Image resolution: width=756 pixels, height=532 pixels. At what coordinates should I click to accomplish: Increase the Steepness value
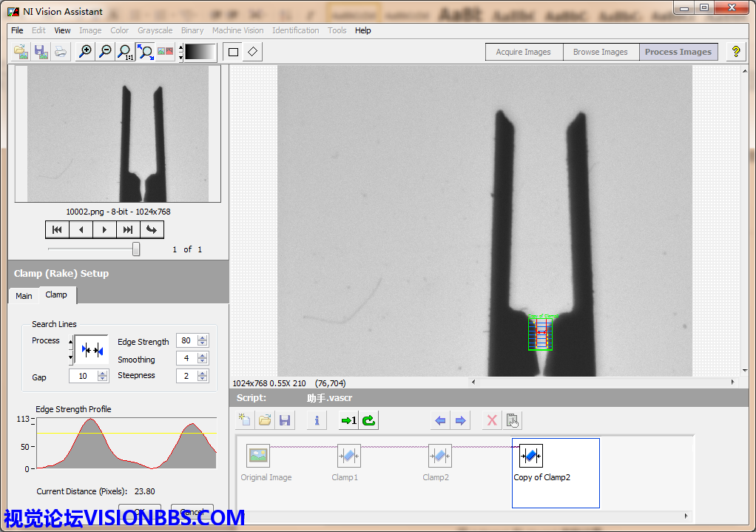click(x=203, y=373)
